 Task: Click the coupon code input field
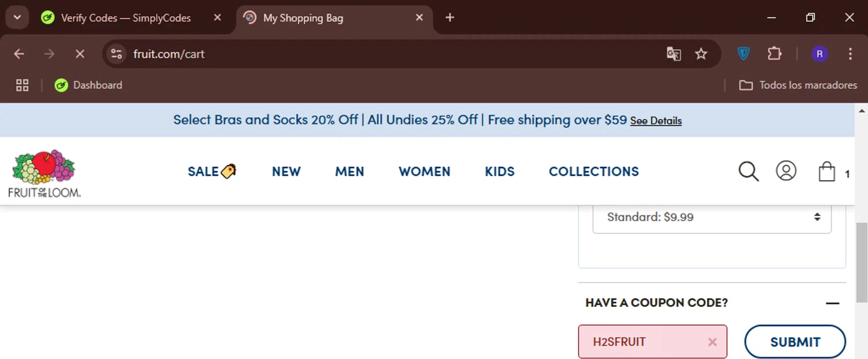pos(642,342)
